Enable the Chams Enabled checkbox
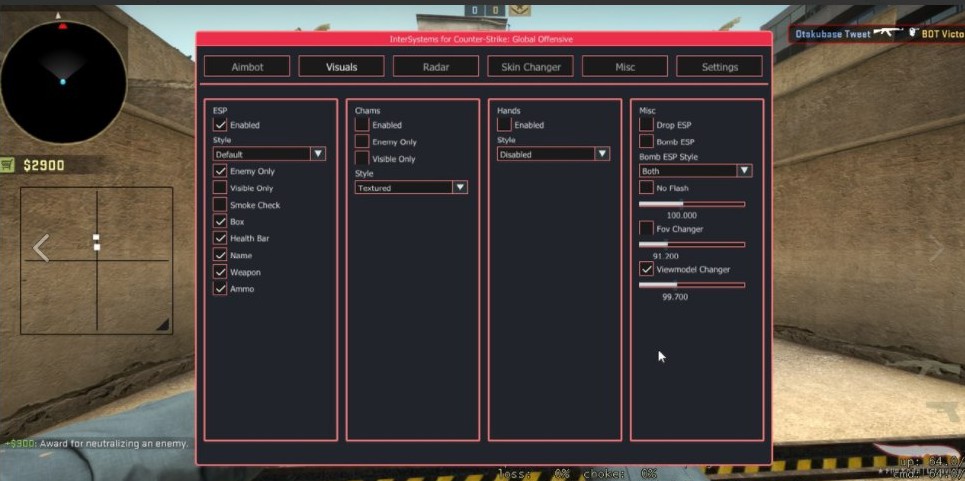Image resolution: width=965 pixels, height=481 pixels. pyautogui.click(x=362, y=124)
